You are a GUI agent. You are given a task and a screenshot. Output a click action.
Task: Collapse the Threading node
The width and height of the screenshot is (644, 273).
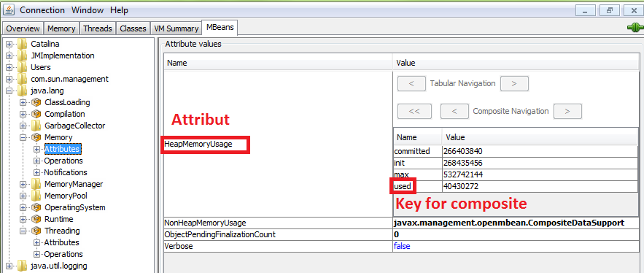pyautogui.click(x=23, y=231)
